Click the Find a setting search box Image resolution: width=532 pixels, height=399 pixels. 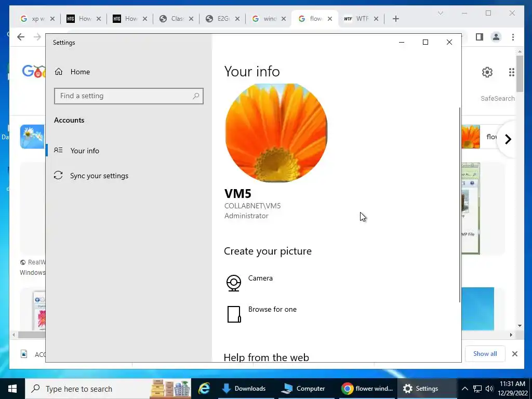[129, 96]
